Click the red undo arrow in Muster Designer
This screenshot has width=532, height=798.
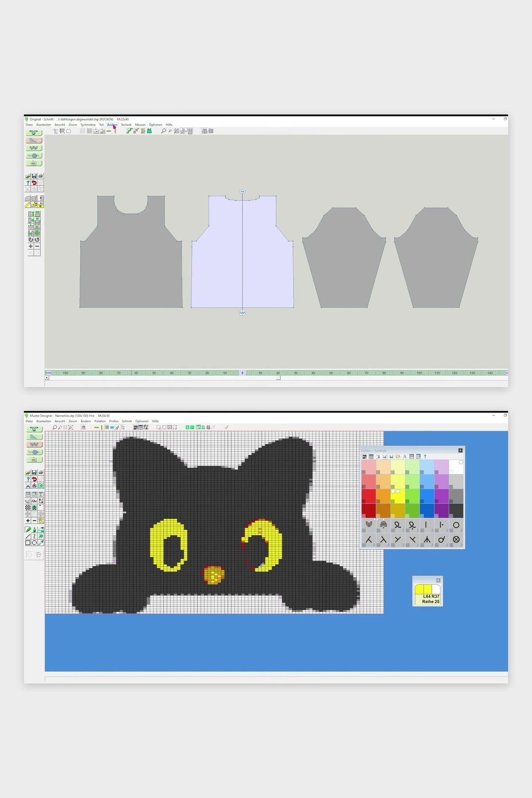[34, 479]
